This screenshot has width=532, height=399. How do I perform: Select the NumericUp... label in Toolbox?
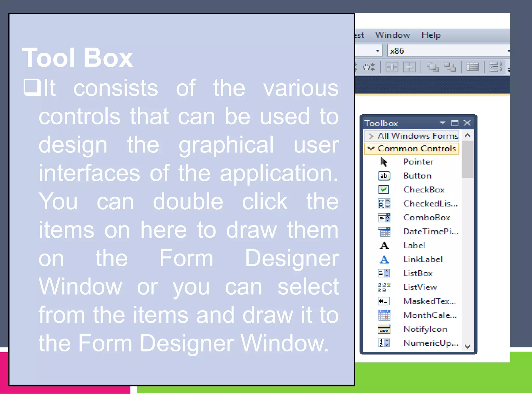click(x=430, y=343)
